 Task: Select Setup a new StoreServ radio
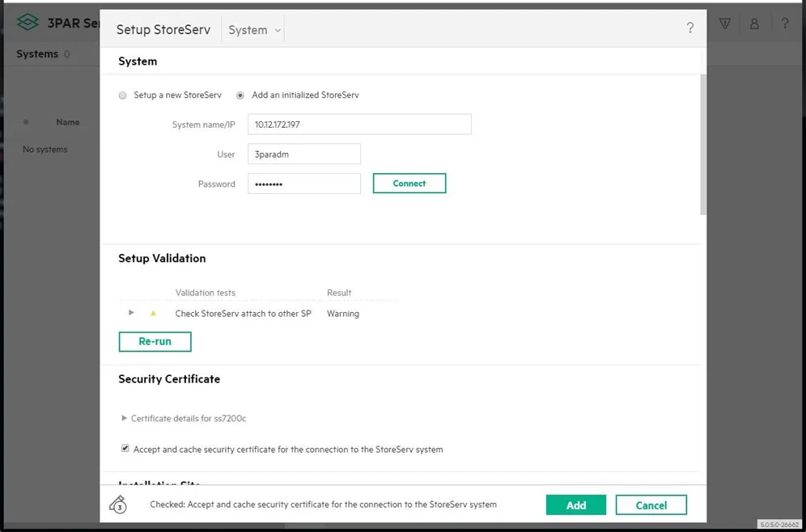coord(122,95)
